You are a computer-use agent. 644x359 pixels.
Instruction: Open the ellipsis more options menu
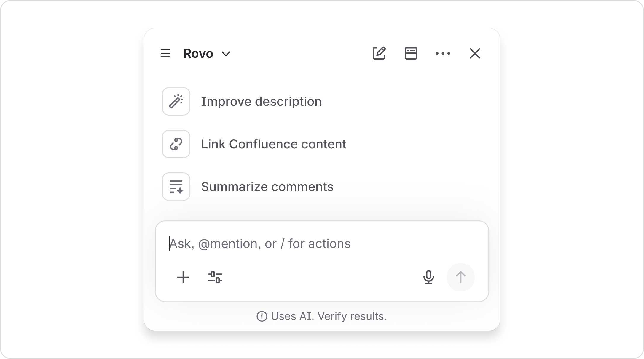[x=443, y=53]
